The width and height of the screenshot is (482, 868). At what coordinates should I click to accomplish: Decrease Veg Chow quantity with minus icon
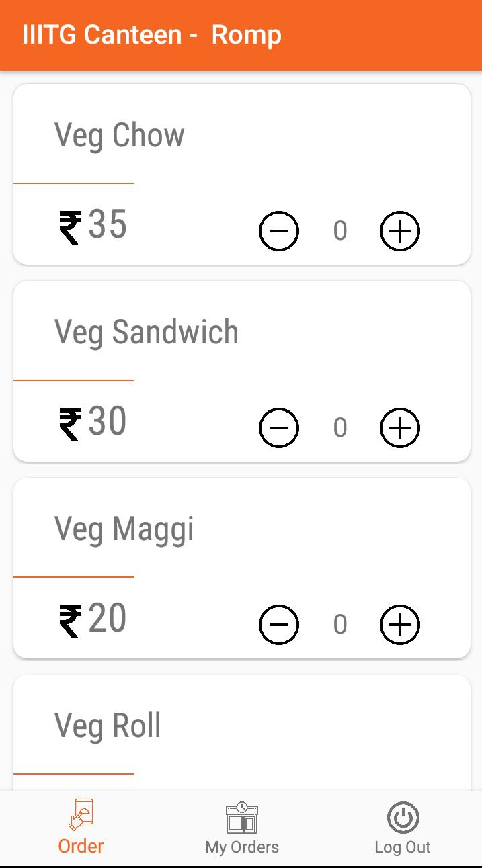pos(279,231)
